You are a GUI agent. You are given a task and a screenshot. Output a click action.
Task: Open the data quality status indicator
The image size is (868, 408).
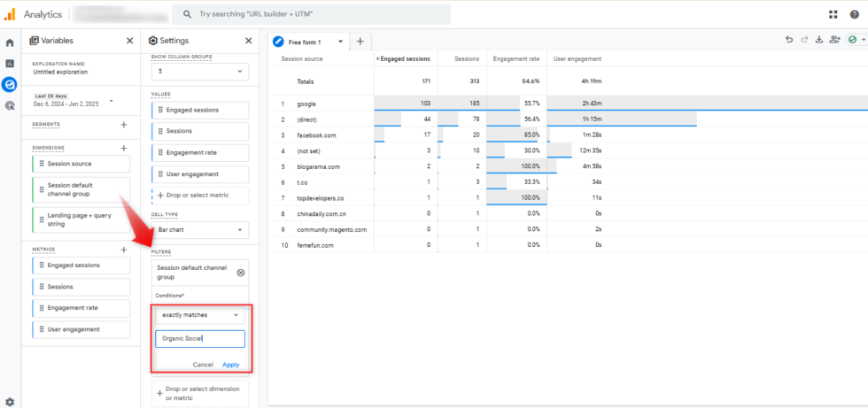(856, 40)
